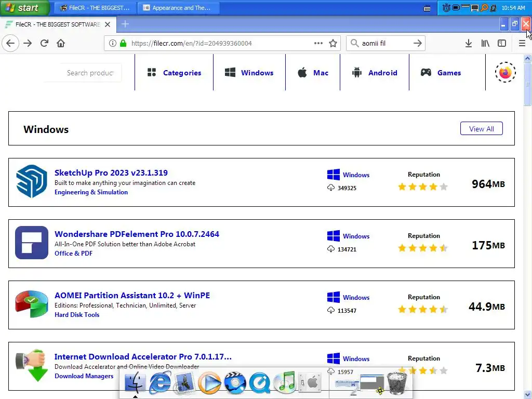Click the AOMEI Partition Assistant pie-chart icon

coord(32,303)
